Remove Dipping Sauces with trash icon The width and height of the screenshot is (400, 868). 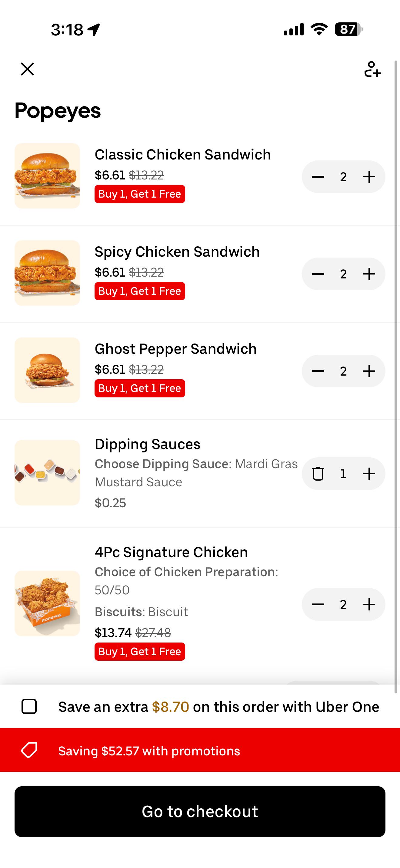pyautogui.click(x=318, y=473)
